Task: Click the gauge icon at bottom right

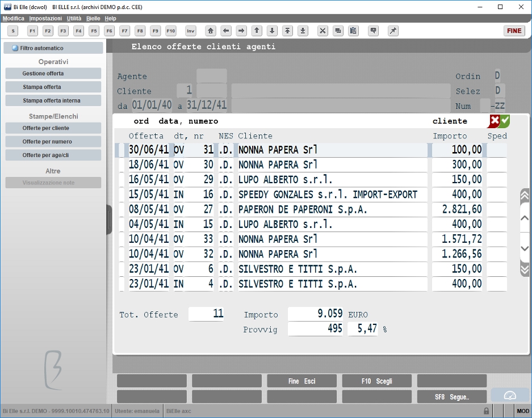Action: 510,396
